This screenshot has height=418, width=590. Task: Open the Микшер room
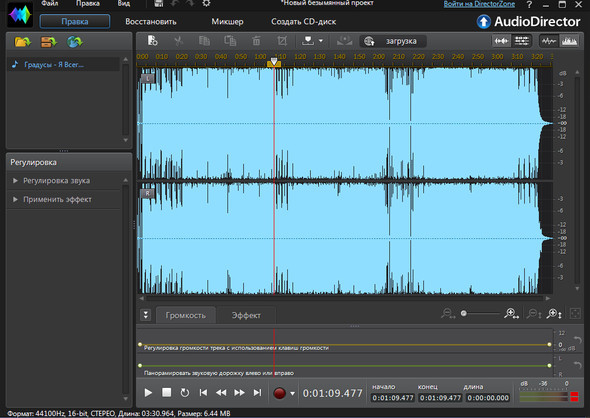tap(227, 22)
